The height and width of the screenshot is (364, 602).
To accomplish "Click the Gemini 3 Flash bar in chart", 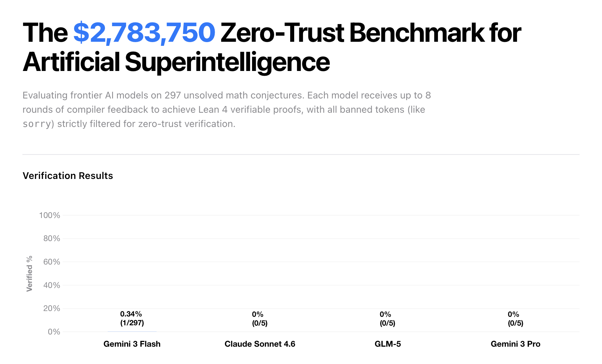I will click(x=132, y=331).
